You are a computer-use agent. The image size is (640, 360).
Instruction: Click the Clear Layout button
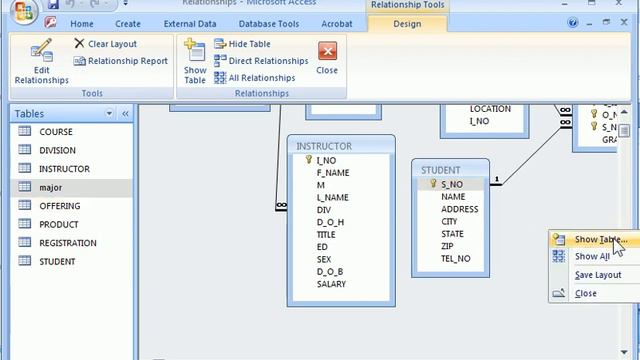(x=105, y=44)
